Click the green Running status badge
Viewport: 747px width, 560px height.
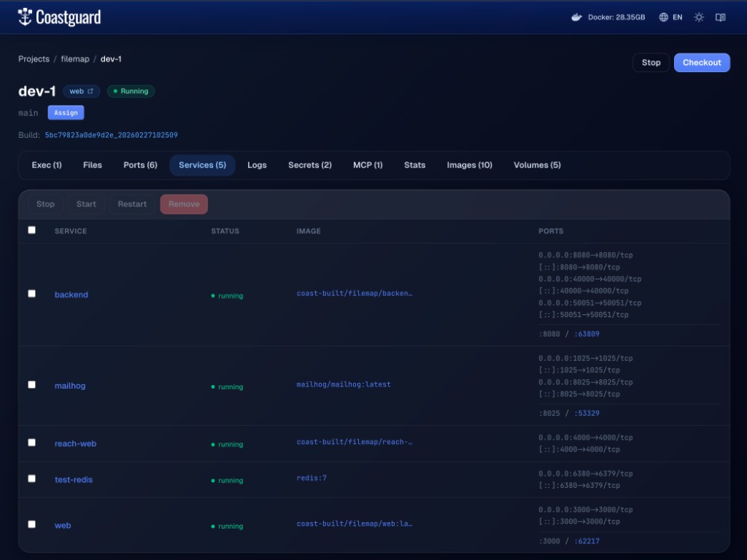pos(131,91)
